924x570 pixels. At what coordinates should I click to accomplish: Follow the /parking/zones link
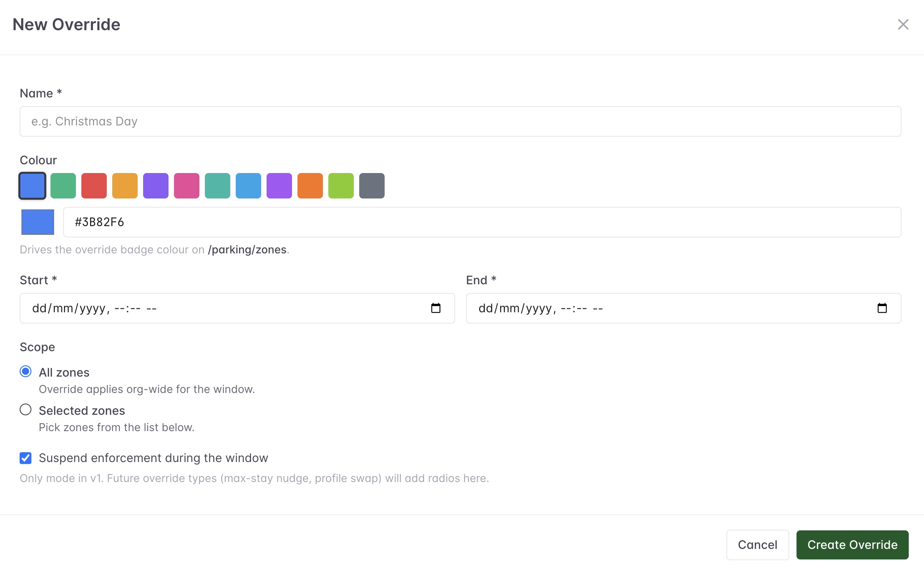(x=247, y=250)
